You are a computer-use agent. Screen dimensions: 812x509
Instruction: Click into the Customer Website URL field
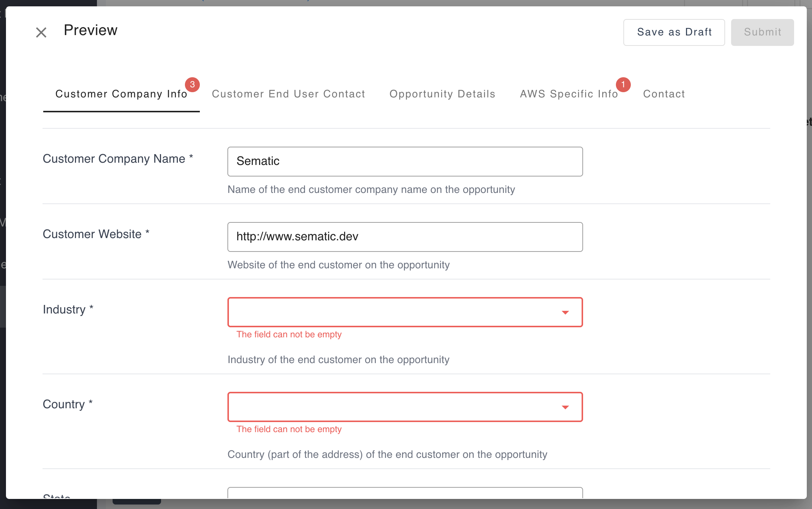[405, 237]
